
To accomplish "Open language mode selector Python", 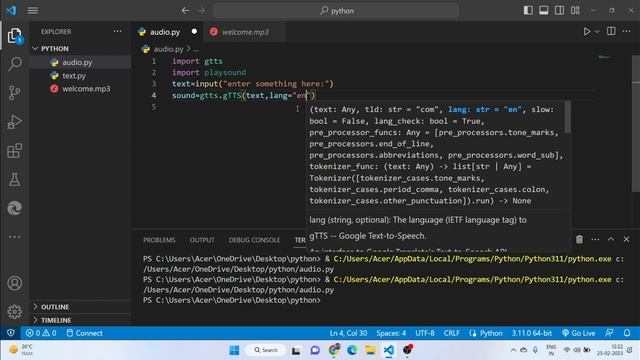I will pos(491,333).
